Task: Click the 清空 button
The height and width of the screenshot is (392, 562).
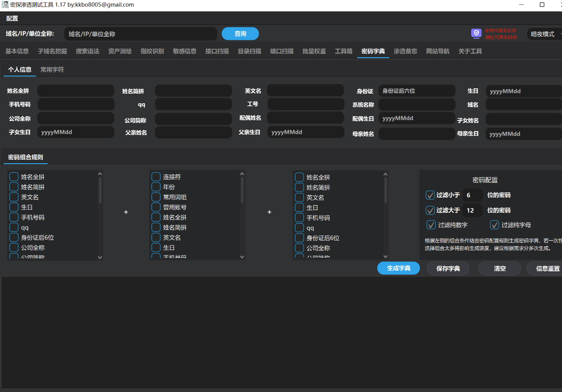Action: pyautogui.click(x=500, y=268)
